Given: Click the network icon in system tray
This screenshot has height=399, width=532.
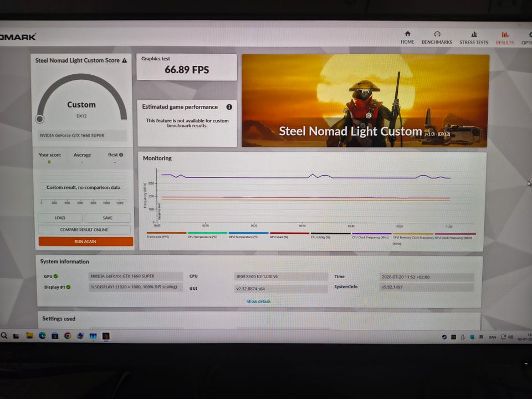Looking at the screenshot, I should (504, 337).
